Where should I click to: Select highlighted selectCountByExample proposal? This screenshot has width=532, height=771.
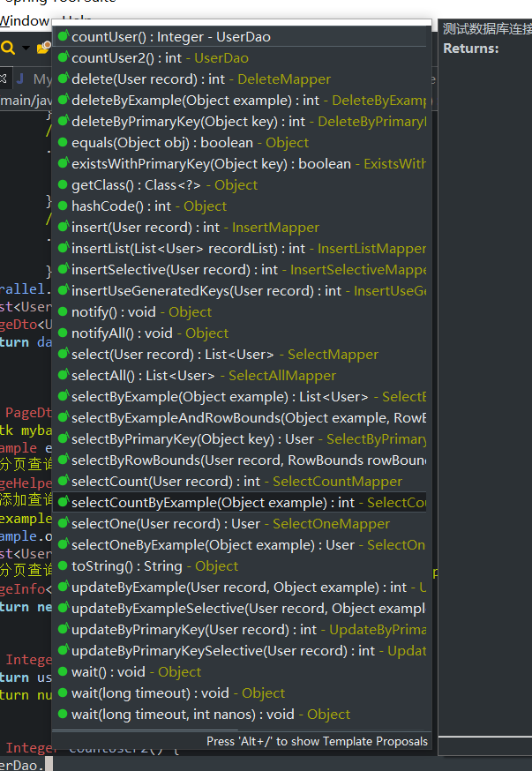click(239, 502)
